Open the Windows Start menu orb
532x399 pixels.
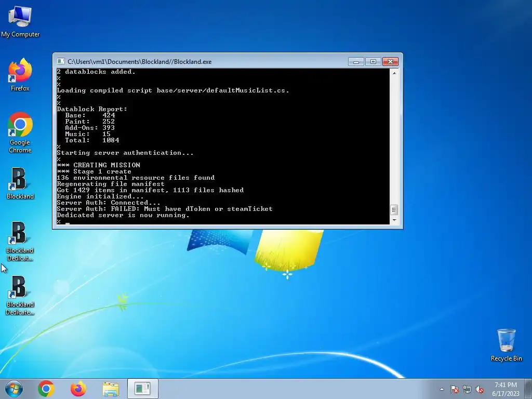[x=14, y=389]
